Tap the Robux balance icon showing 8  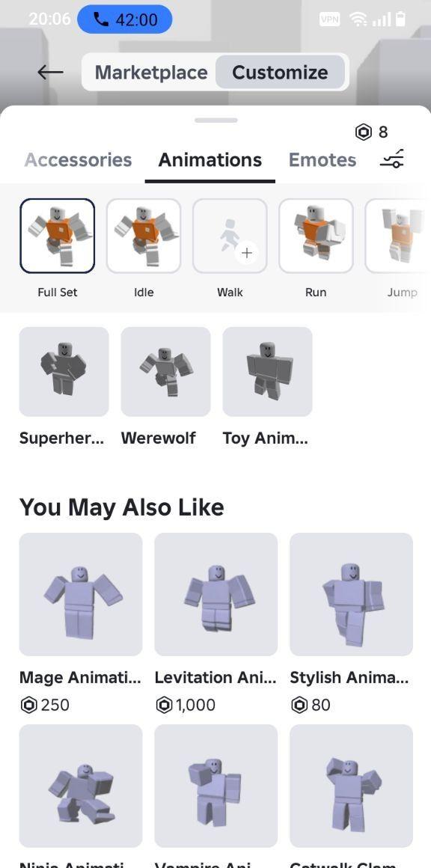click(x=371, y=132)
